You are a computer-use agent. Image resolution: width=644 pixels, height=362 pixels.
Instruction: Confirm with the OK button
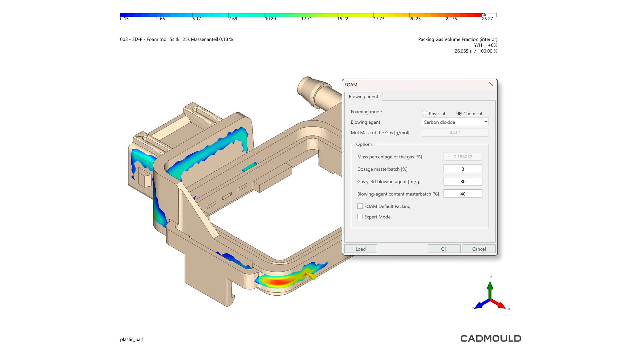(444, 249)
